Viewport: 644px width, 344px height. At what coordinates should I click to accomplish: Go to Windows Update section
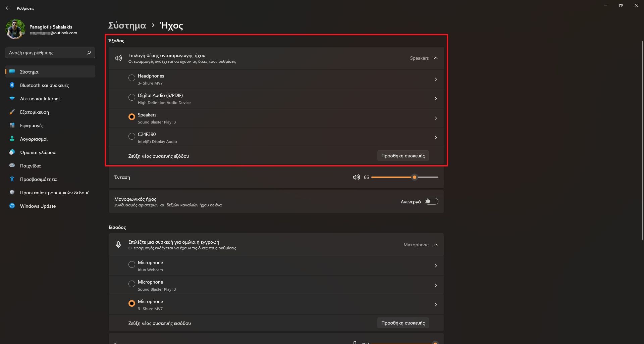point(38,206)
